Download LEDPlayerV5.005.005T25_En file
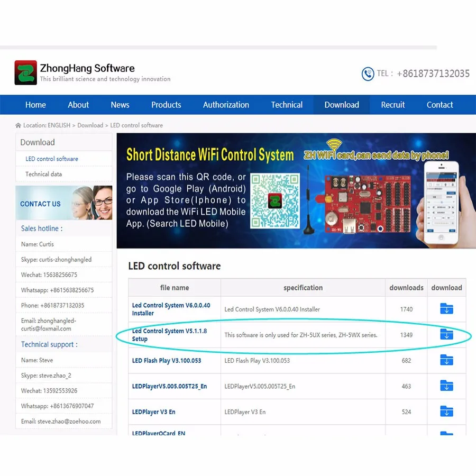Image resolution: width=476 pixels, height=476 pixels. coord(446,386)
